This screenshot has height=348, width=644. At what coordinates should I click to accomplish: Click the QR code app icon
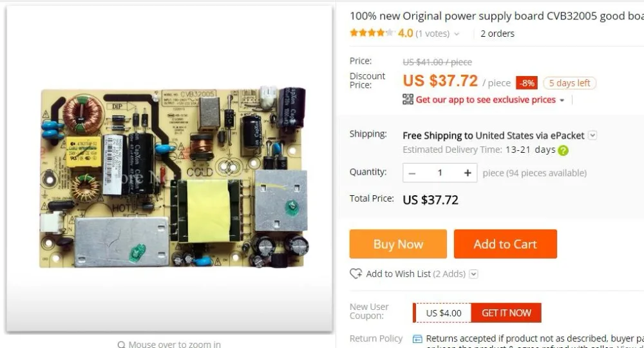(408, 100)
